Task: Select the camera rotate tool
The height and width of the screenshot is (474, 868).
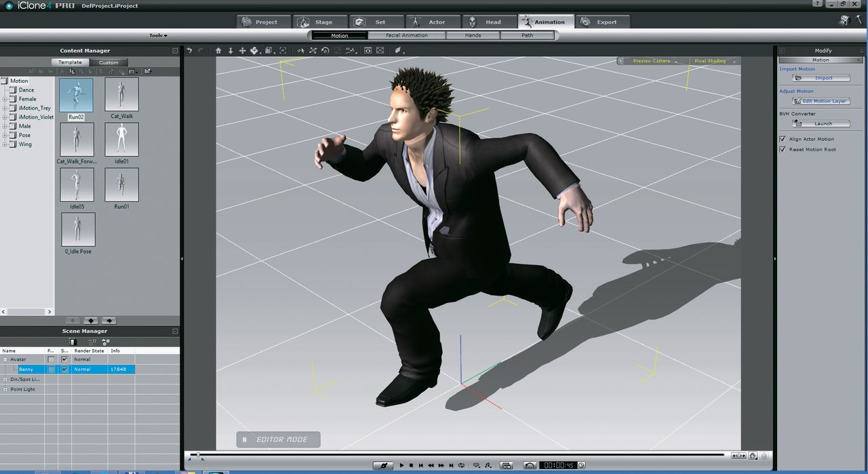Action: pos(255,50)
